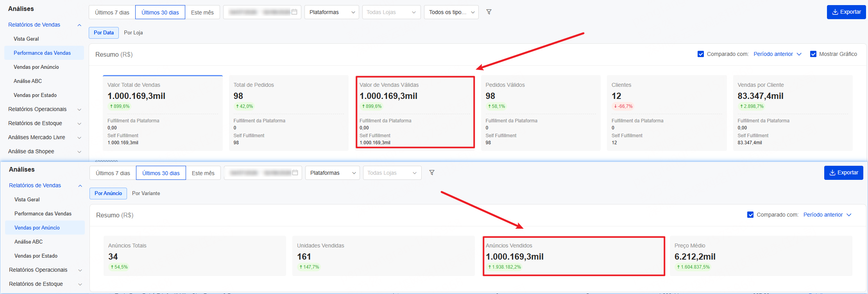Click the Anúncios Totais summary card

(x=195, y=256)
